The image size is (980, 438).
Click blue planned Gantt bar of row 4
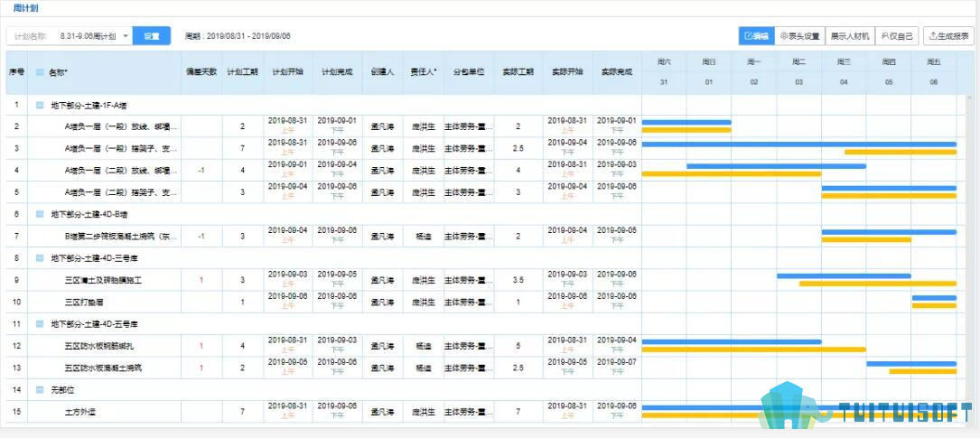(x=776, y=166)
